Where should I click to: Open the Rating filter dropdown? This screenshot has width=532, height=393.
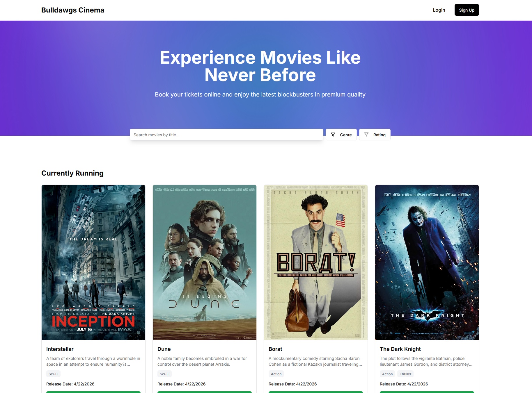[375, 135]
